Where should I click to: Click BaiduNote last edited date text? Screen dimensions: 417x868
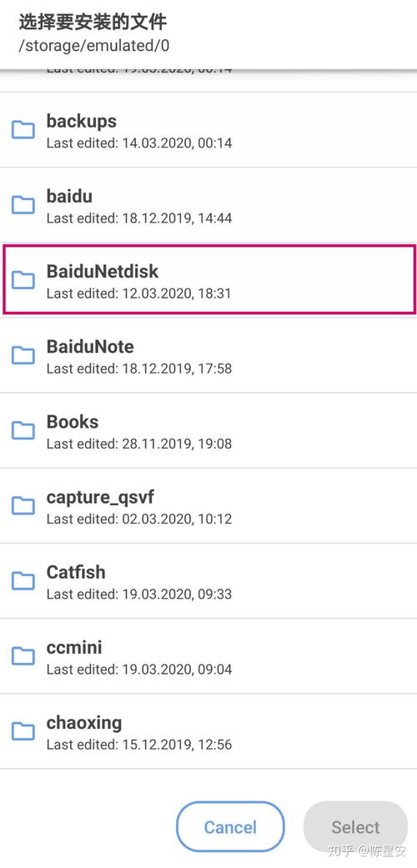139,368
